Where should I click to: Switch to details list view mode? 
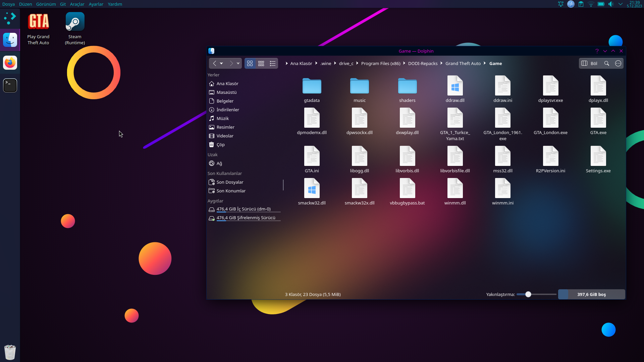273,63
